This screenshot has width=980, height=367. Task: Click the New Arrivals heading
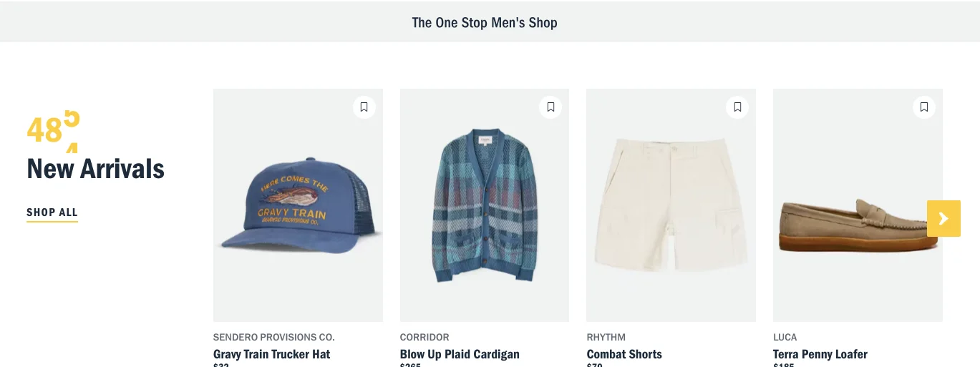coord(96,169)
